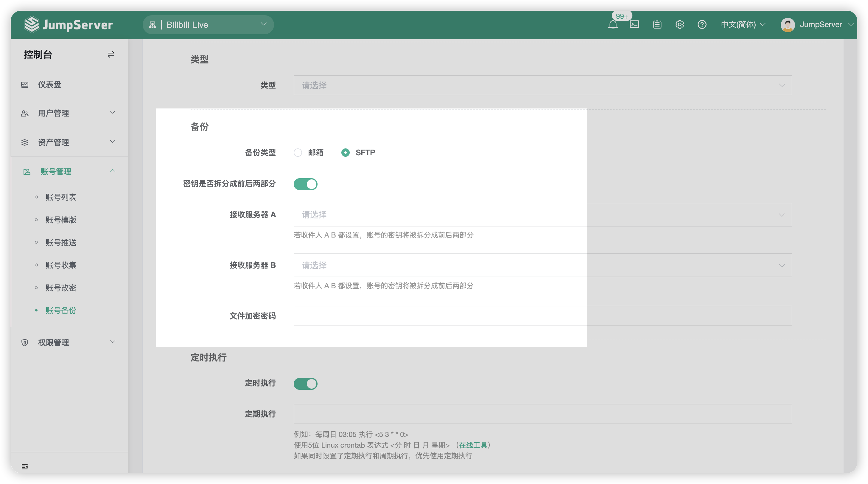
Task: Click the 文件加密密码 input field
Action: tap(542, 316)
